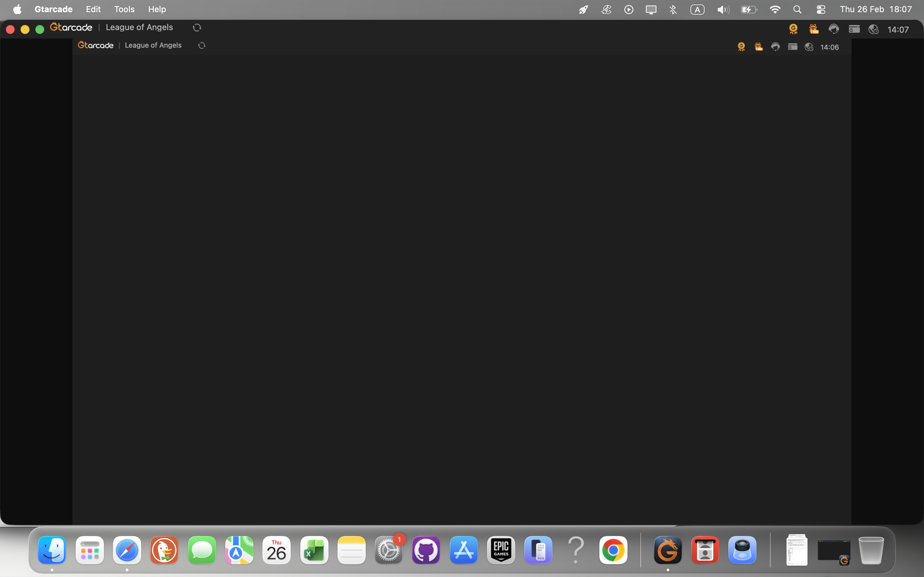Image resolution: width=924 pixels, height=577 pixels.
Task: Open the Edit menu
Action: (93, 9)
